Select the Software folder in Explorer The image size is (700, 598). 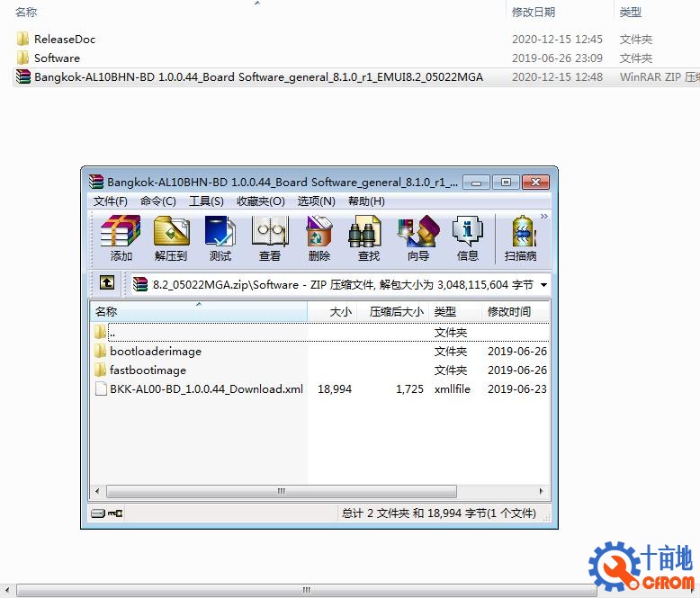point(58,58)
